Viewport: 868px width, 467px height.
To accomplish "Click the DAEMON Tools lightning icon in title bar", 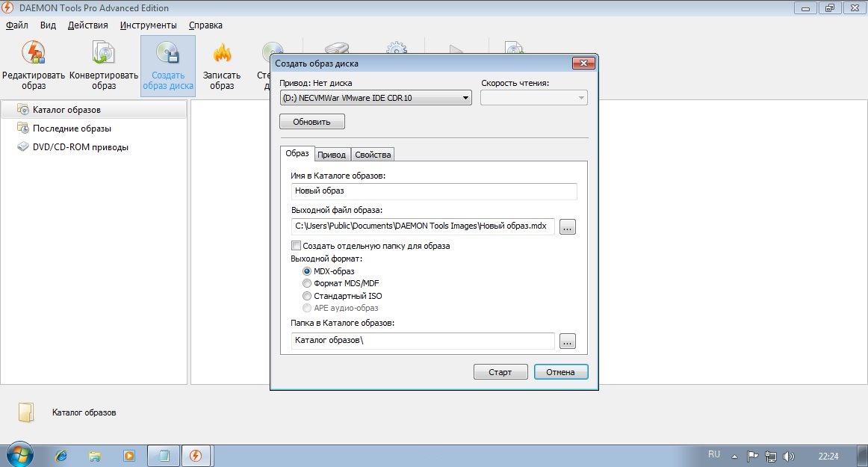I will pos(7,7).
